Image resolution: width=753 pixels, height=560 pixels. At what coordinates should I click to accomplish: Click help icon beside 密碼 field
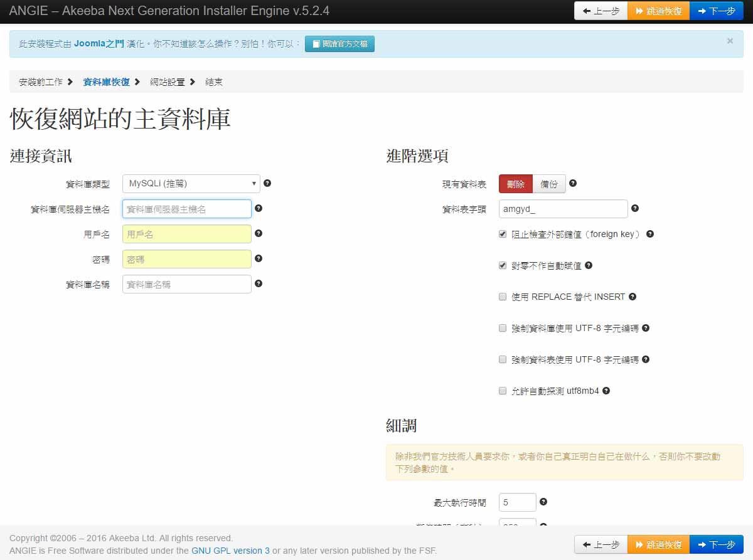tap(259, 258)
